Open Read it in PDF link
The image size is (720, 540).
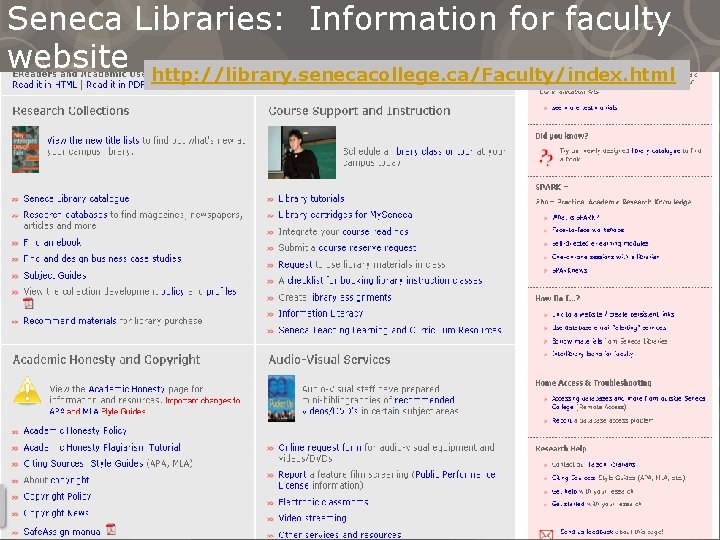point(115,84)
